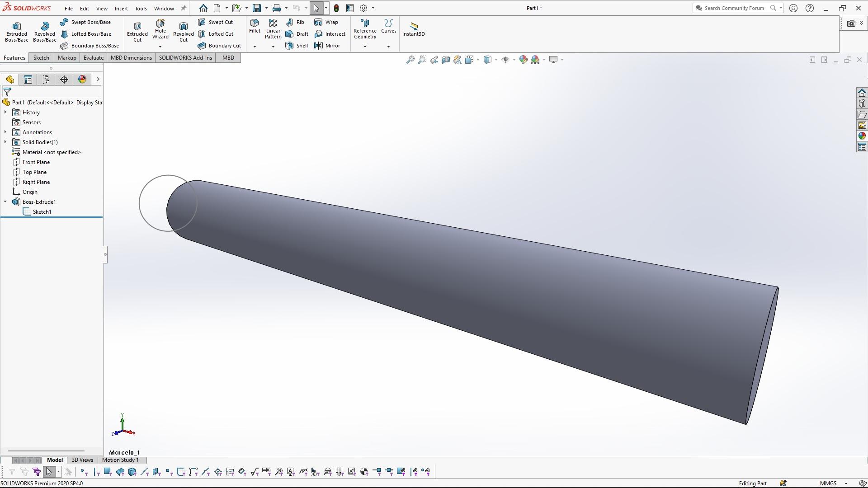Select the Lofted Cut feature

[216, 34]
